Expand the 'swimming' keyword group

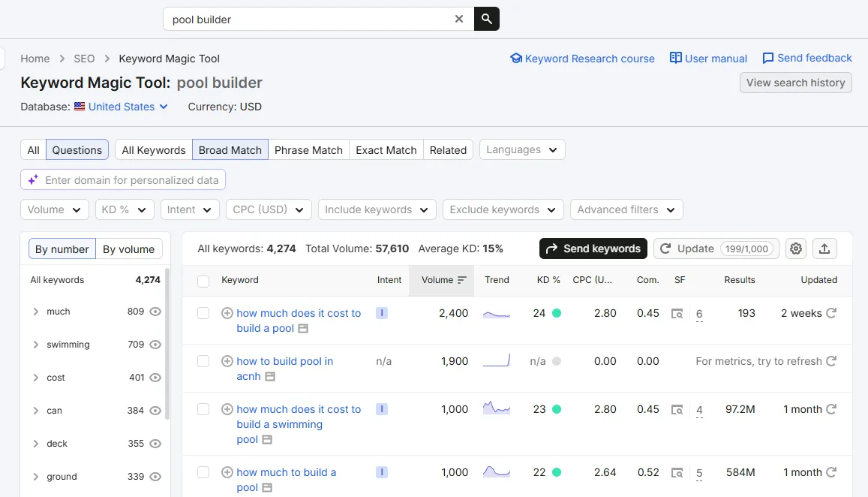(x=35, y=345)
